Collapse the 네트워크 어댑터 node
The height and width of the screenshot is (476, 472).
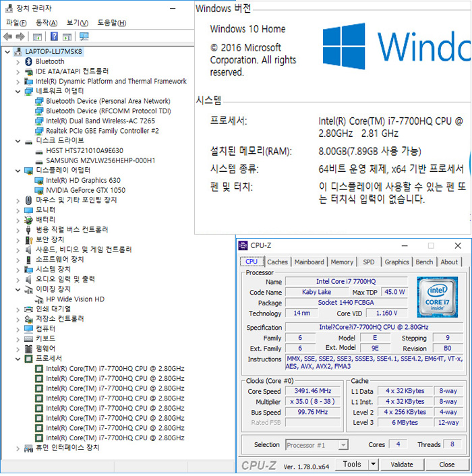click(x=18, y=92)
